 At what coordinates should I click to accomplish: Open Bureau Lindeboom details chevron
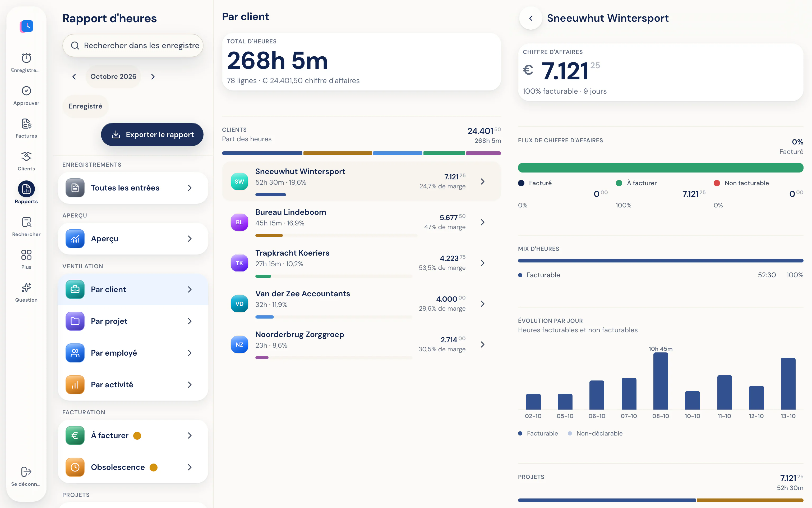point(482,222)
